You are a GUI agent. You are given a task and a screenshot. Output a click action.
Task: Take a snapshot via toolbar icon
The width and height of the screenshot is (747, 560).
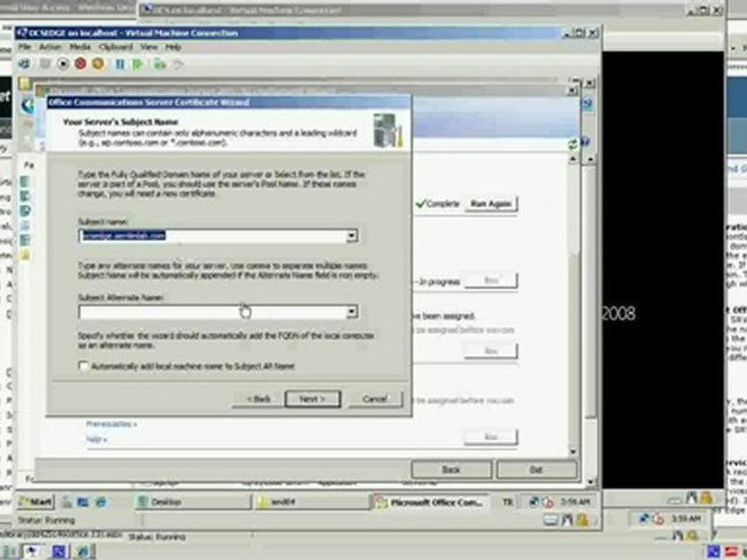(x=159, y=64)
